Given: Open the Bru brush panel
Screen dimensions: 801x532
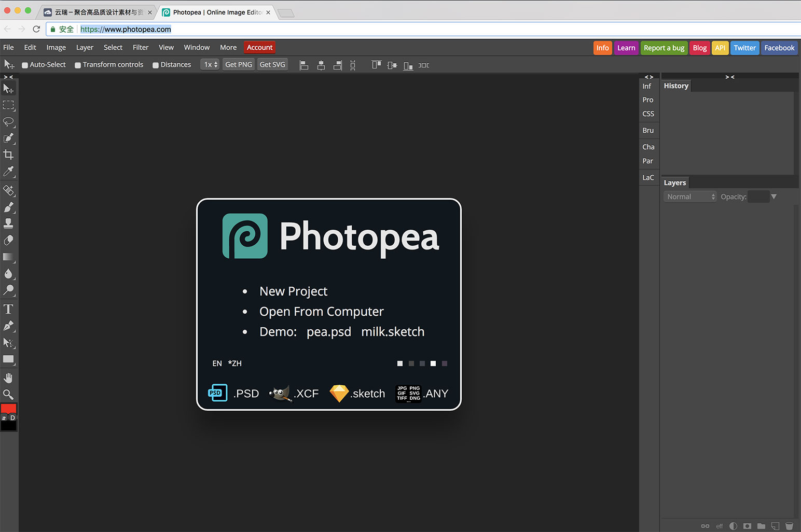Looking at the screenshot, I should click(x=648, y=130).
